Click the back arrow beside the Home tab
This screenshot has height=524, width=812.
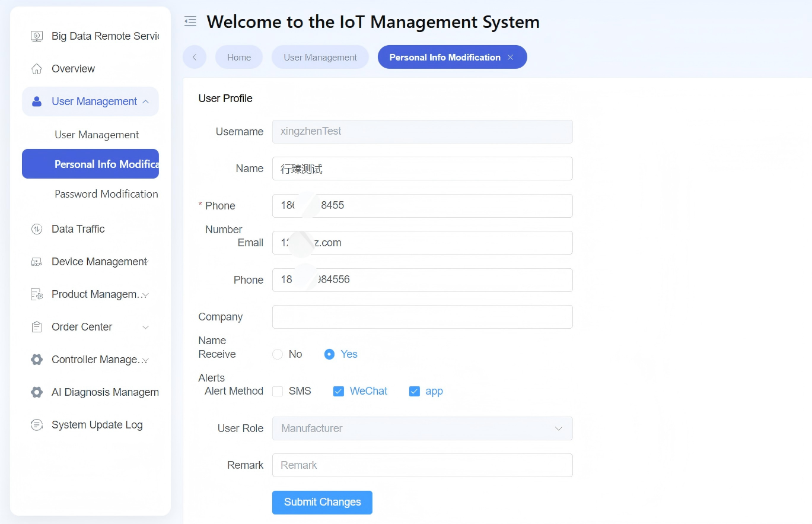(x=195, y=57)
